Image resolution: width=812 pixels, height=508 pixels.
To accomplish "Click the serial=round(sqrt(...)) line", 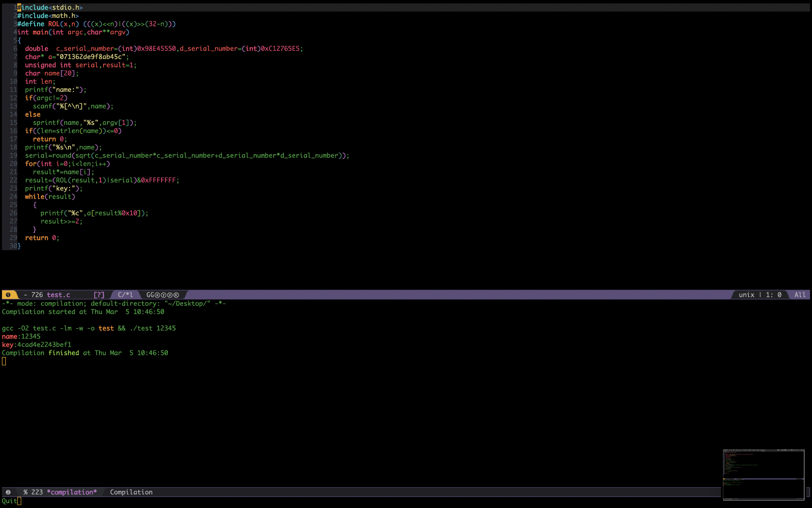I will point(187,156).
